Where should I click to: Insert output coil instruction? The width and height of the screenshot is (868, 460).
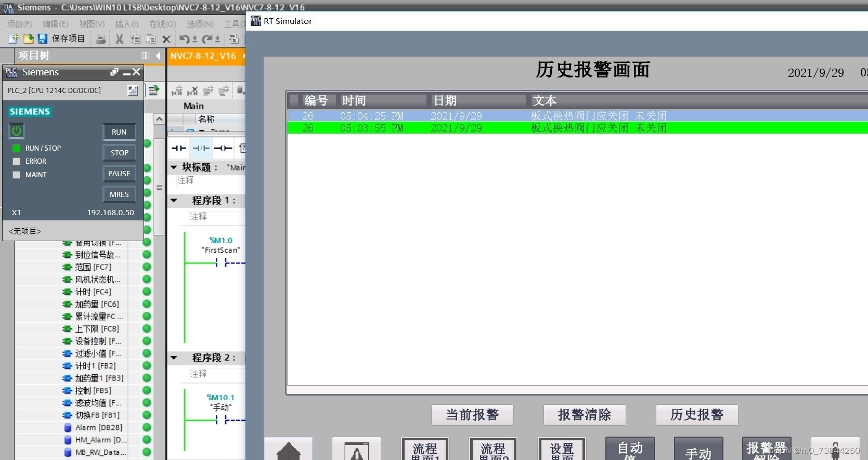coord(223,148)
